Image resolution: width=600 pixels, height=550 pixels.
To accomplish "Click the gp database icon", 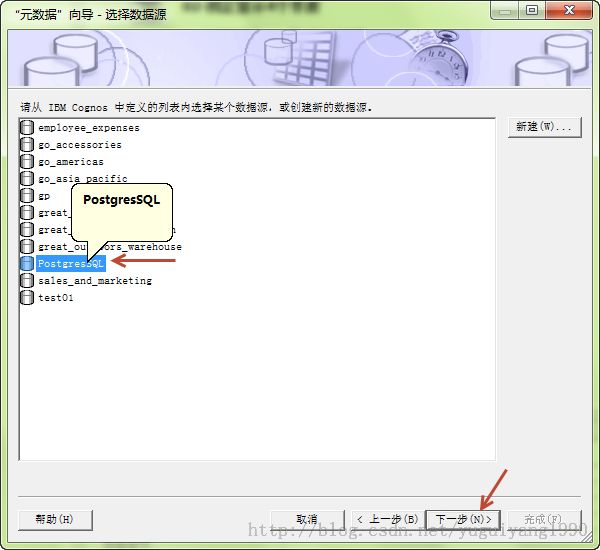I will [27, 195].
